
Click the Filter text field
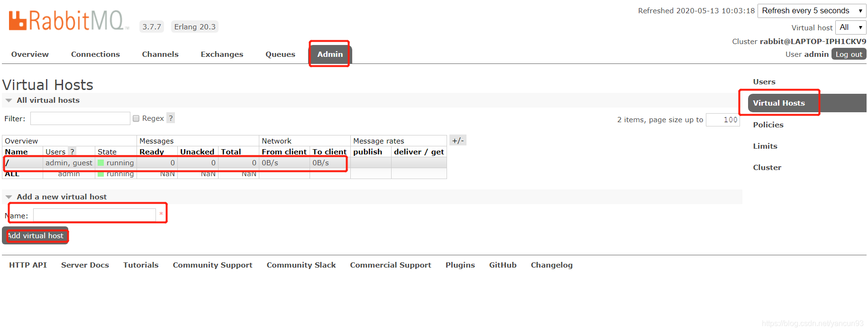pos(80,118)
